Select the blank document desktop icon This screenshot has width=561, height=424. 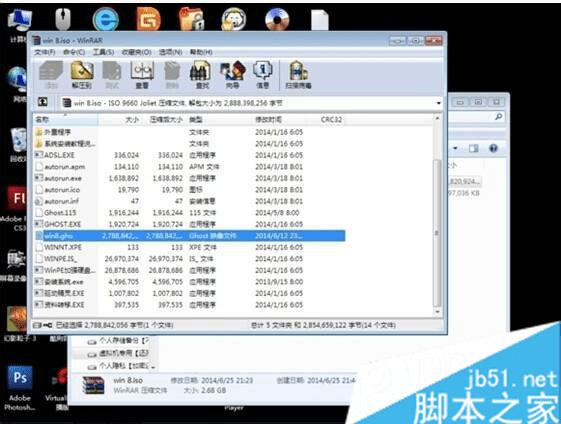pos(319,20)
